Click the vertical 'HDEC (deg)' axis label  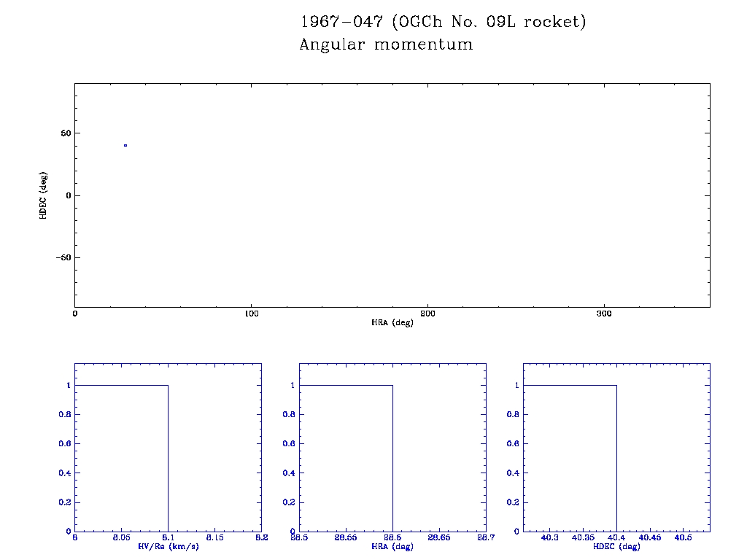coord(44,195)
